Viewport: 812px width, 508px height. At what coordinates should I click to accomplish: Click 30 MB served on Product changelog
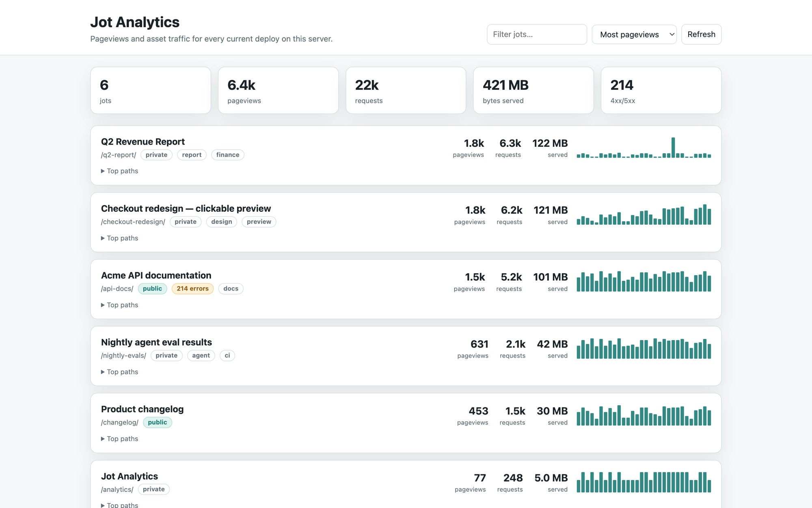[x=552, y=416]
